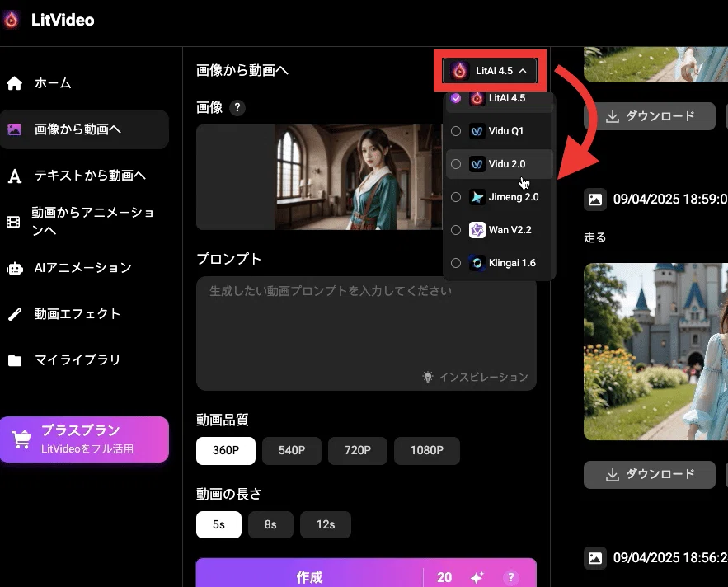728x587 pixels.
Task: Choose the Klingai 1.6 radio option
Action: tap(456, 263)
